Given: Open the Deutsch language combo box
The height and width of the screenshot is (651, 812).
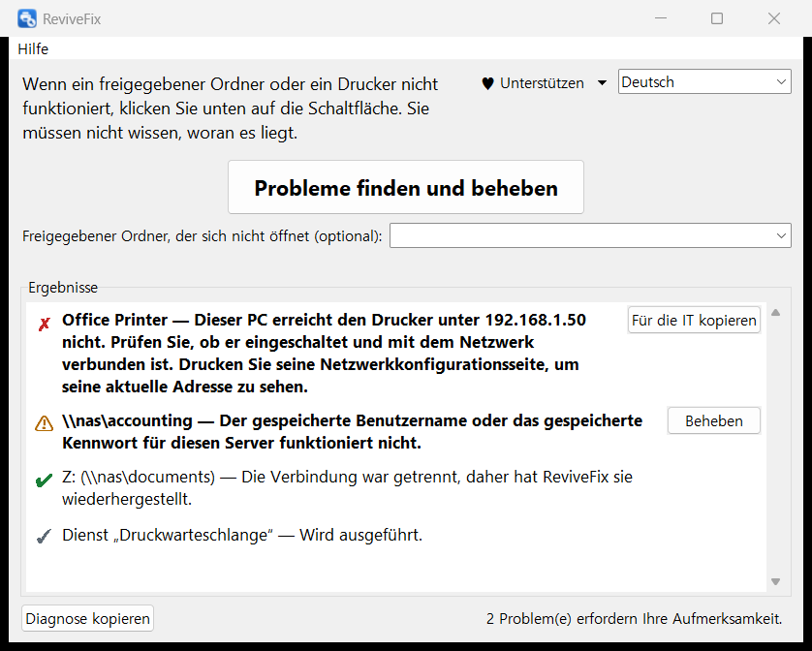Looking at the screenshot, I should [x=704, y=81].
